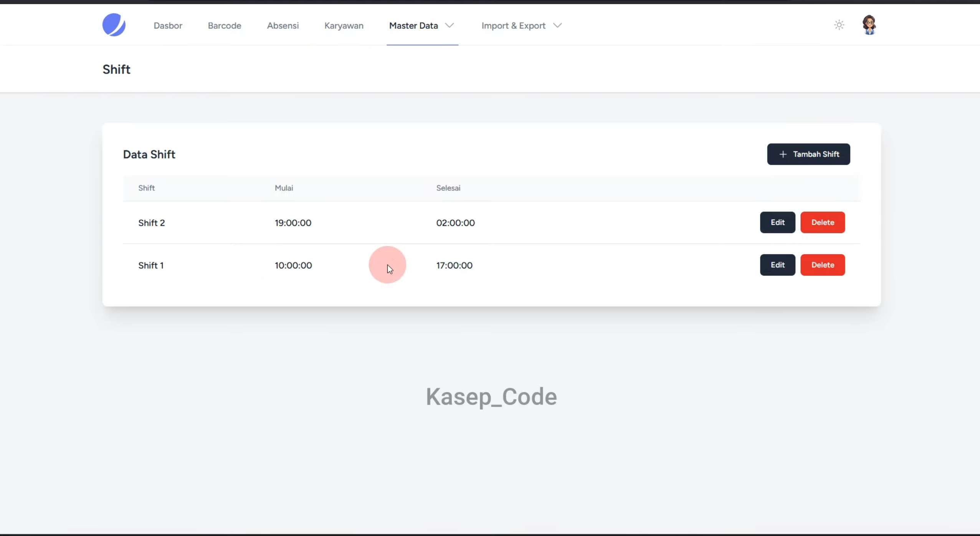Viewport: 980px width, 536px height.
Task: Go to the Dasbor page
Action: 168,26
